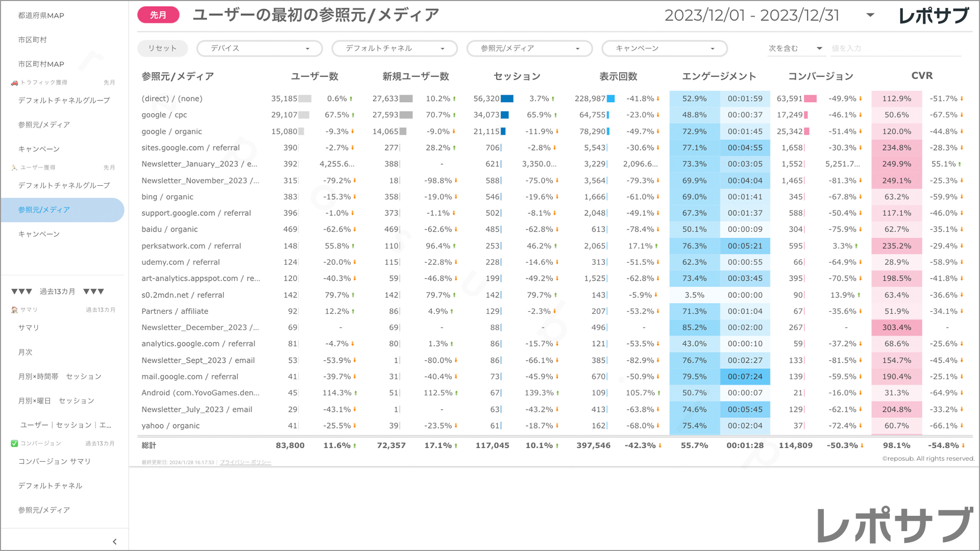Click the pink 先月 badge
Screen dimensions: 980x551
[158, 15]
